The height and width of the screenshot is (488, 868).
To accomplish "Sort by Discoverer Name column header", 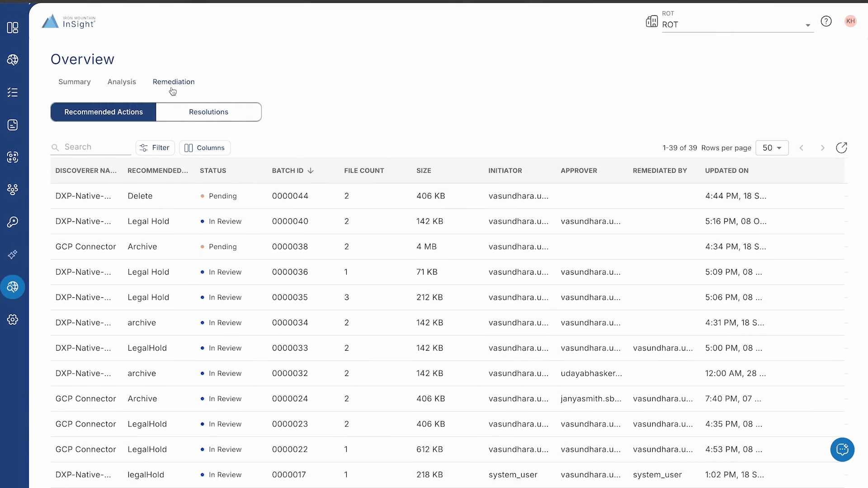I will click(86, 170).
